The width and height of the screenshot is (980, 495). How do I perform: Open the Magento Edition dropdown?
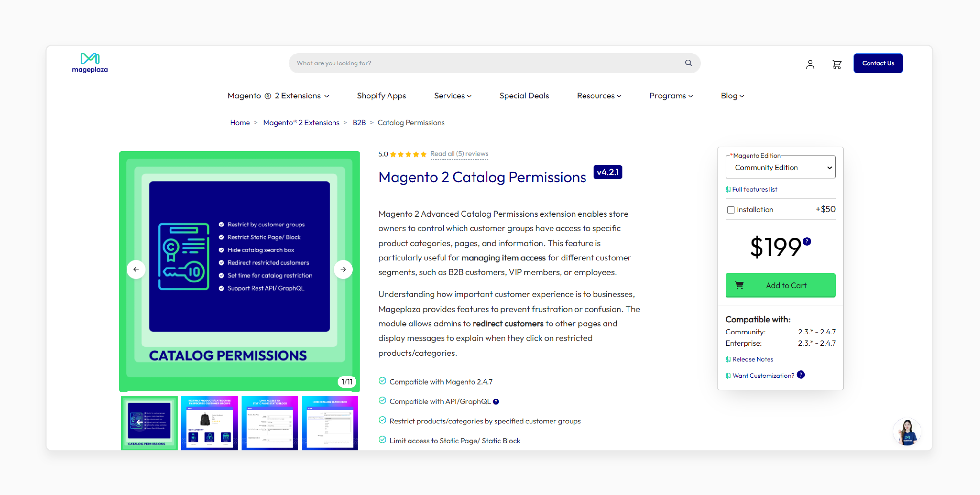click(780, 168)
